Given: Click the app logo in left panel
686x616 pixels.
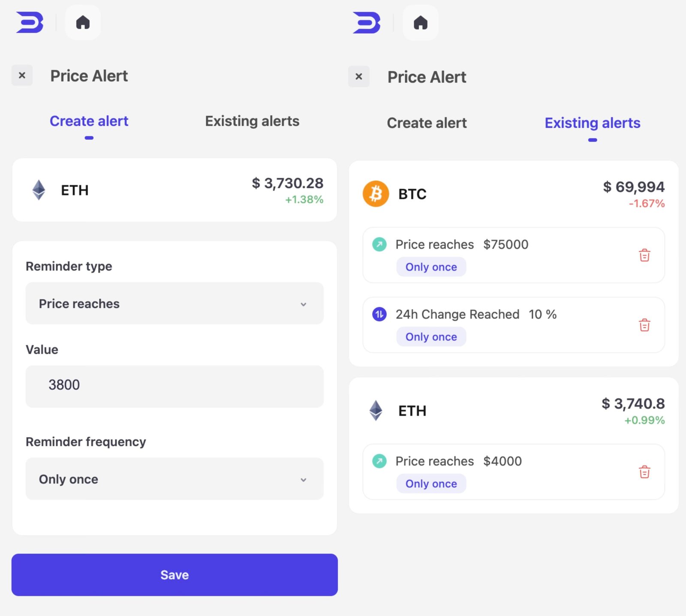Looking at the screenshot, I should [x=30, y=22].
